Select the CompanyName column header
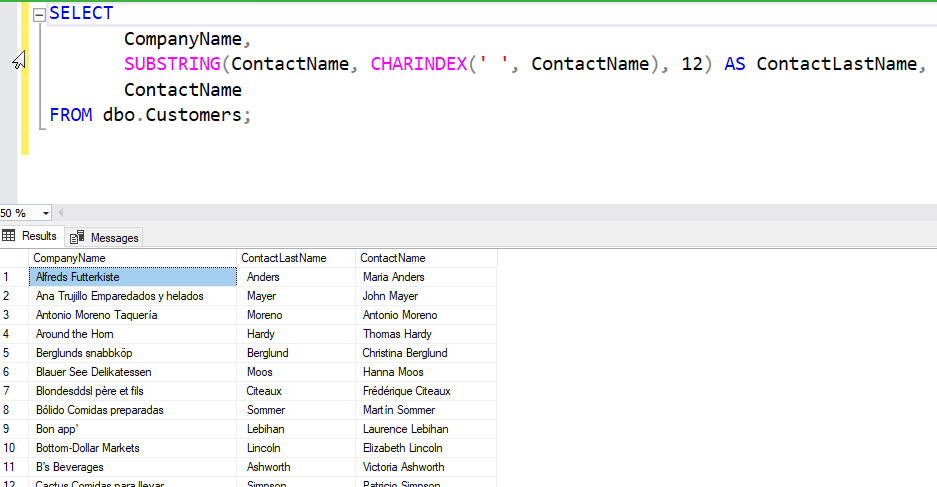 pyautogui.click(x=135, y=258)
